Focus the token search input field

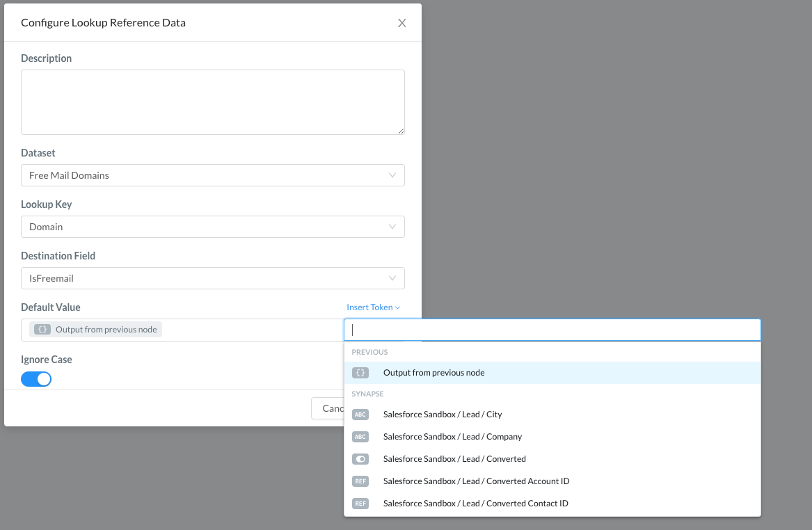(x=552, y=330)
